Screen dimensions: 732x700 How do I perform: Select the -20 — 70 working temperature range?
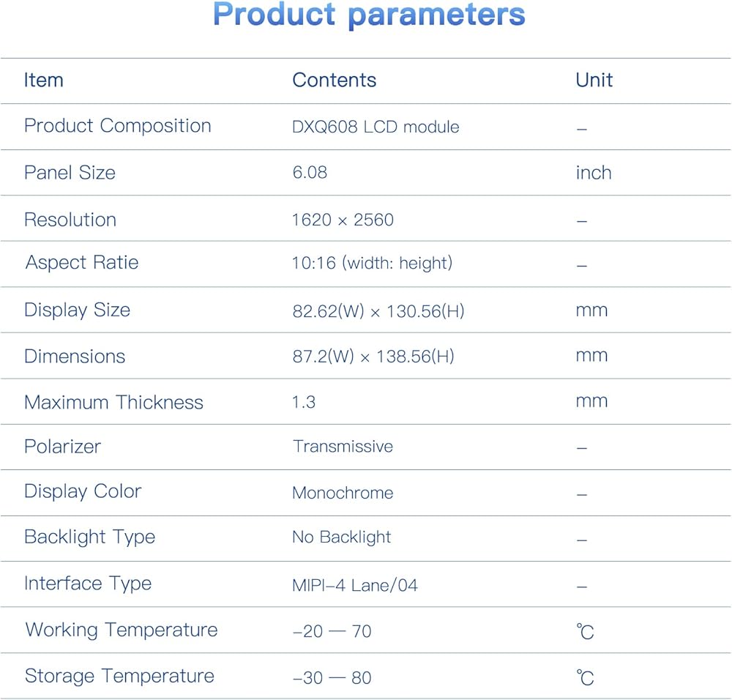(x=332, y=631)
